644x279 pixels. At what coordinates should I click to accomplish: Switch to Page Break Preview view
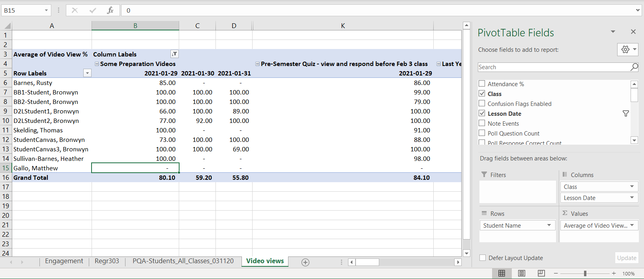click(541, 273)
